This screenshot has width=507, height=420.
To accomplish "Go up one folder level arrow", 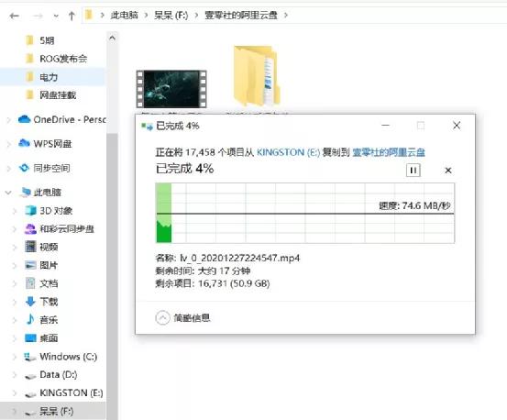I will click(x=72, y=16).
